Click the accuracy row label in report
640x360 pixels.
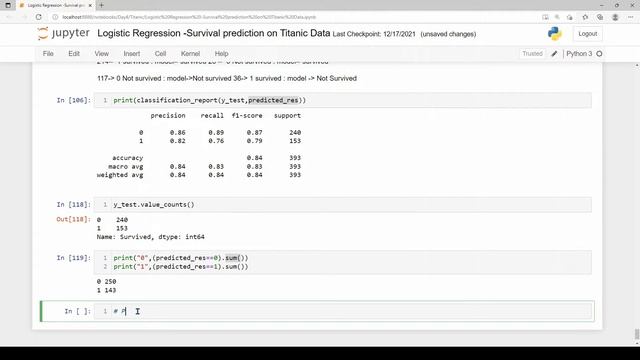point(128,158)
